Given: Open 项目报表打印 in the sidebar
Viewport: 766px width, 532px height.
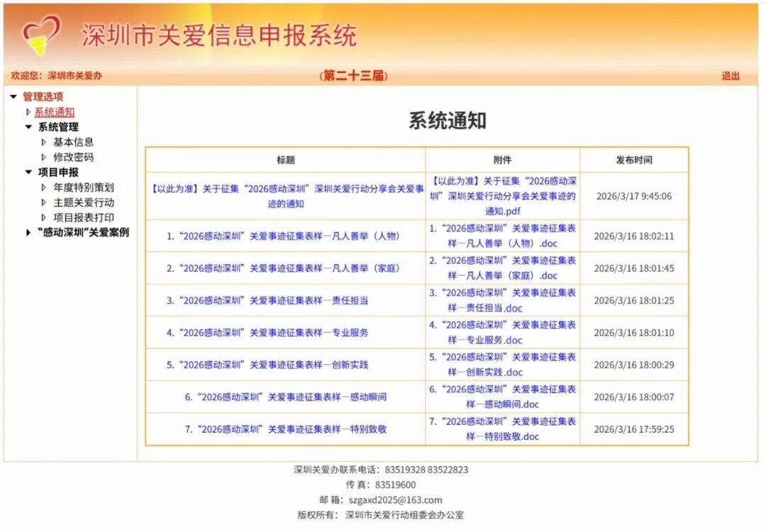Looking at the screenshot, I should coord(83,218).
